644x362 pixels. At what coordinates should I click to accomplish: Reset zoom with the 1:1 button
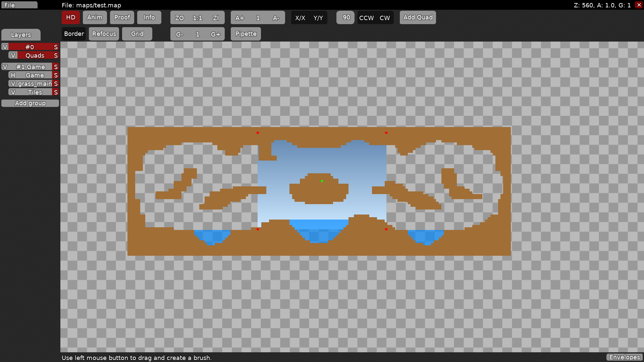click(198, 18)
